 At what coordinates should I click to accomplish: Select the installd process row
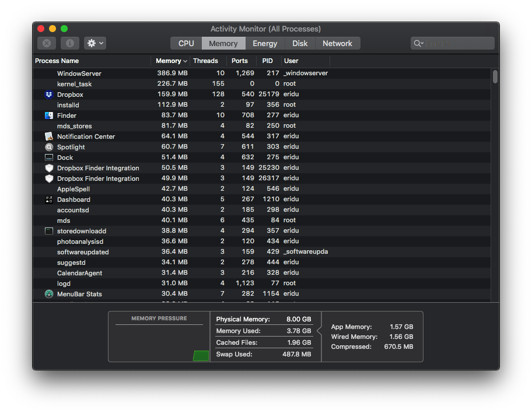tap(261, 105)
